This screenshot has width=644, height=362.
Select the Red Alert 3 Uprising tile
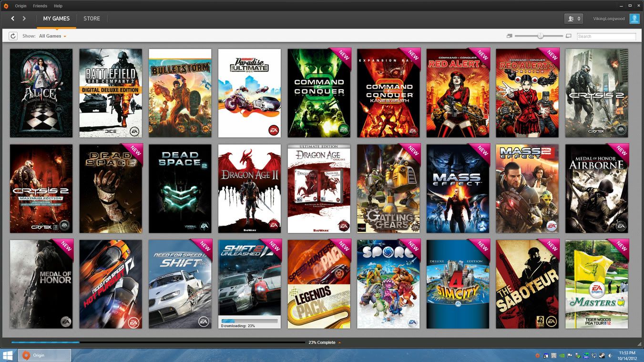pyautogui.click(x=527, y=93)
